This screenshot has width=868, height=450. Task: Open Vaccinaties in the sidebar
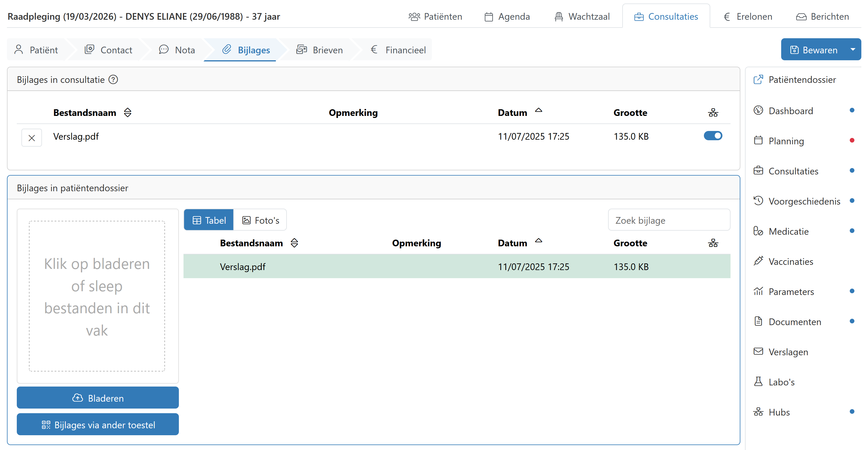point(790,261)
